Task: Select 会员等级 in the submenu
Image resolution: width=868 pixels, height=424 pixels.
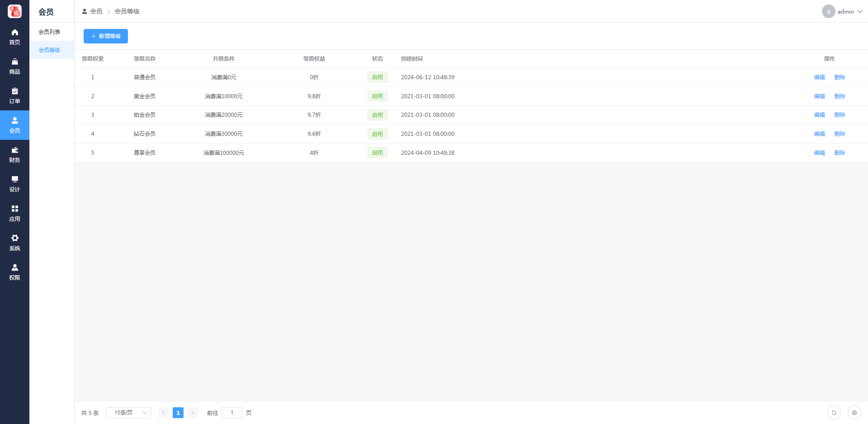Action: (49, 50)
